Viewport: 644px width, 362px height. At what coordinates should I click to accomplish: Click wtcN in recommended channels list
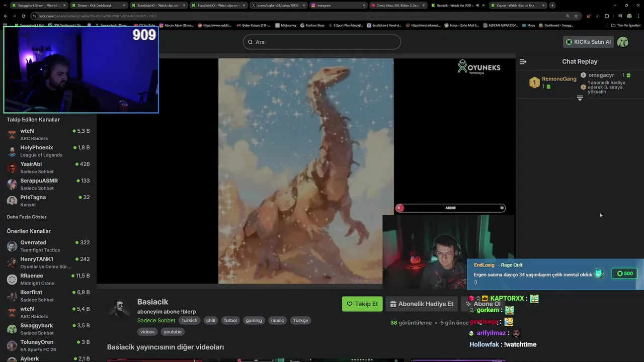tap(27, 309)
